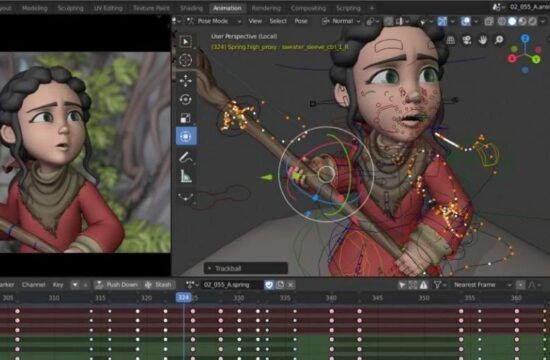
Task: Click red X axis on navigation gizmo
Action: [512, 58]
